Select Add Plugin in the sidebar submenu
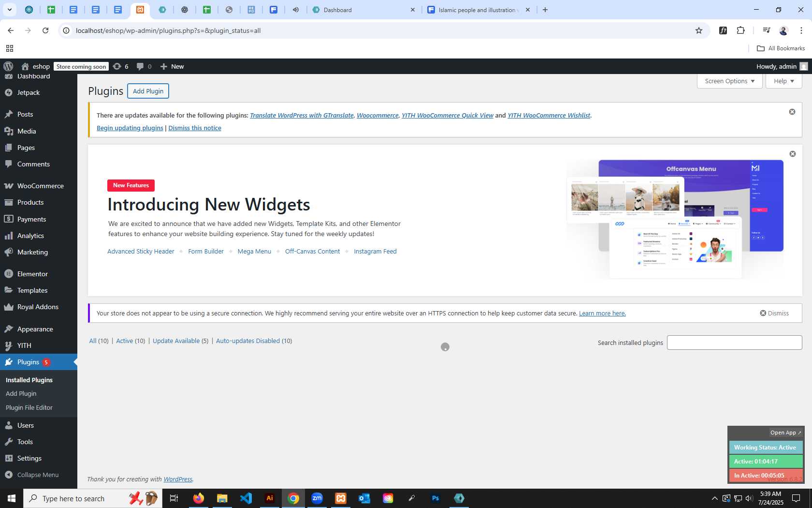 click(x=21, y=393)
